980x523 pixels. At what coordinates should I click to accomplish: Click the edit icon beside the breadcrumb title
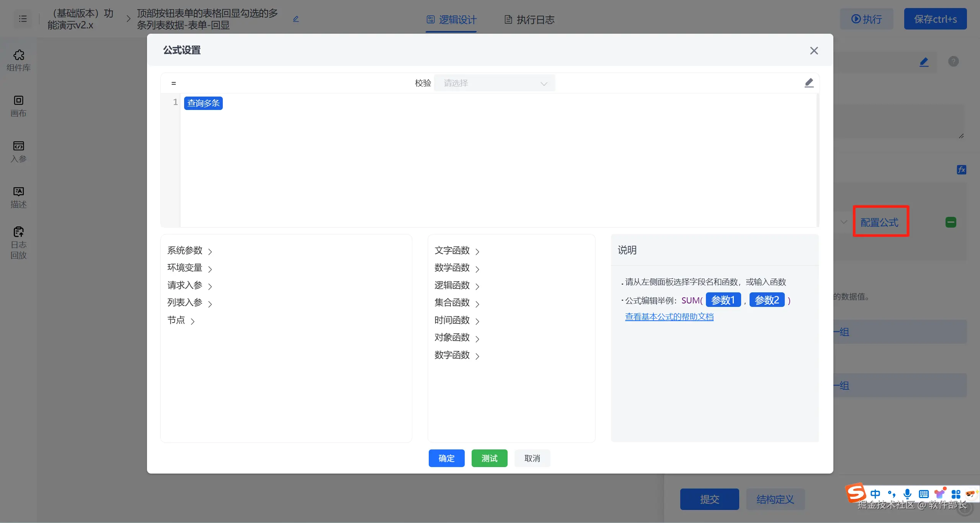tap(296, 19)
